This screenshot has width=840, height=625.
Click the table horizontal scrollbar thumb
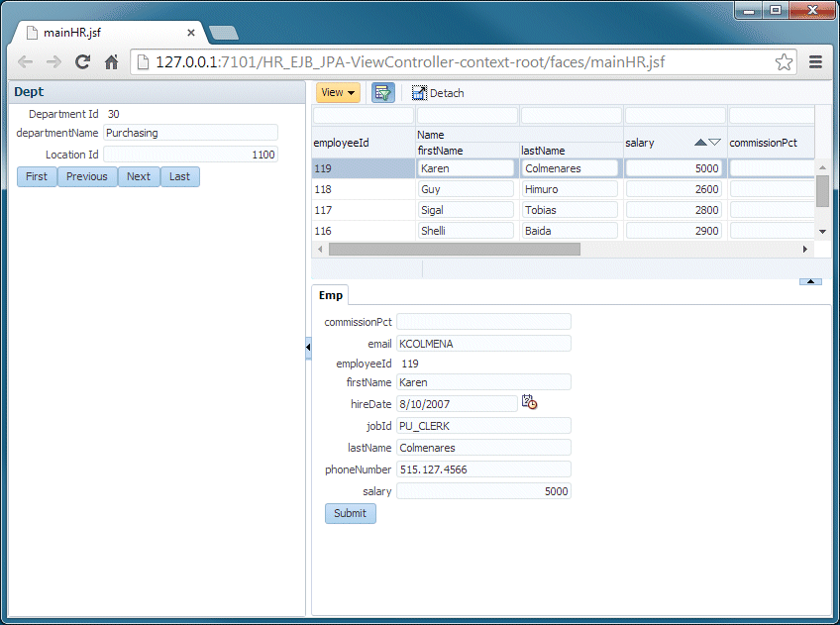point(455,249)
